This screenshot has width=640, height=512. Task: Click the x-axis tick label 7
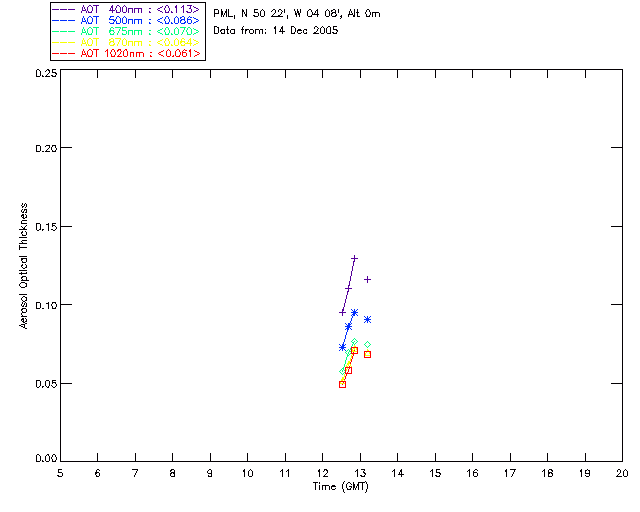coord(135,473)
